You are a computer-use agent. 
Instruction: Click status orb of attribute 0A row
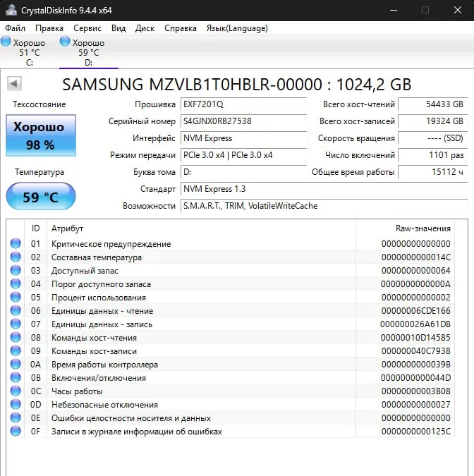coord(16,364)
